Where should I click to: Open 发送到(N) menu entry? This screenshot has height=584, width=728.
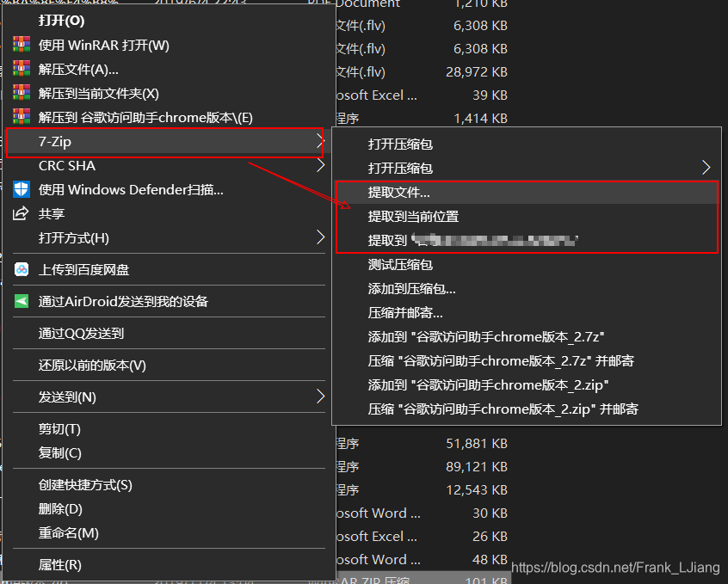[x=169, y=397]
